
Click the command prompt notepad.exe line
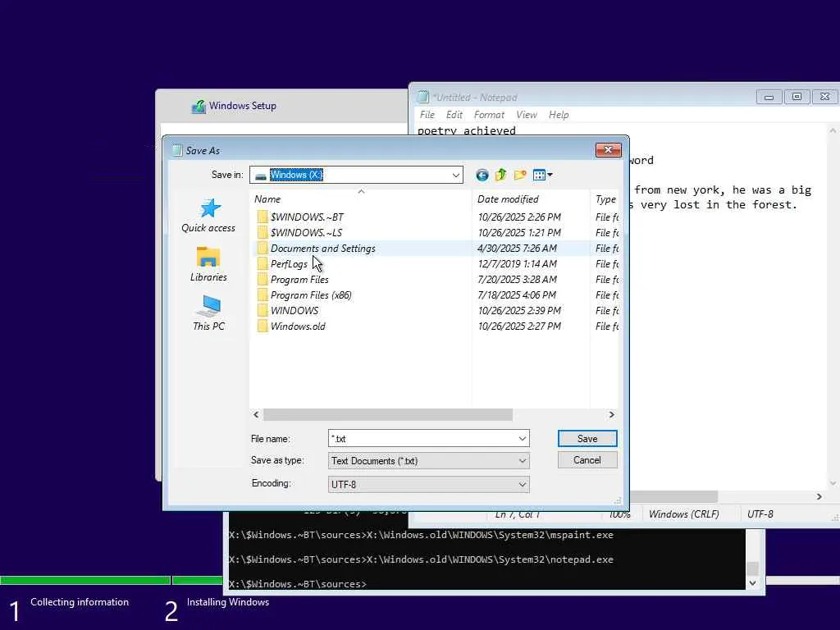pos(421,559)
